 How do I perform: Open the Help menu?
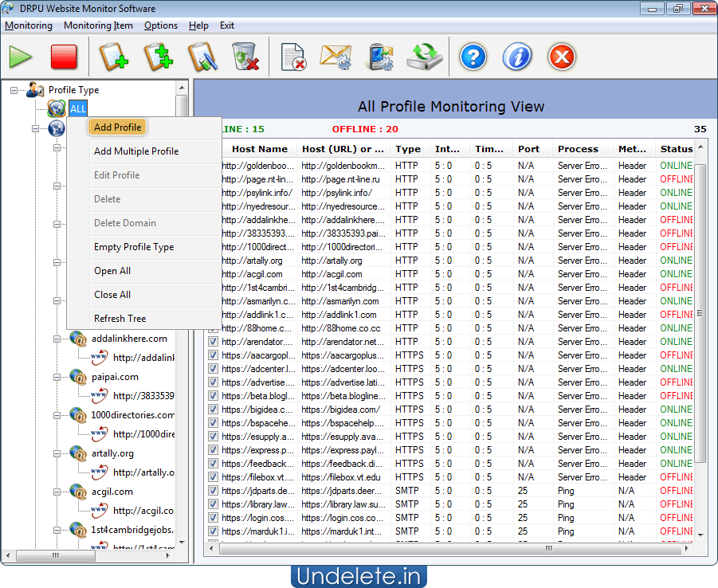pos(198,25)
